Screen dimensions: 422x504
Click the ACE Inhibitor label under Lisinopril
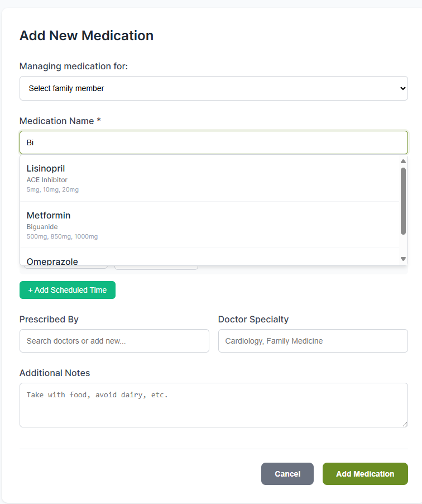click(x=47, y=180)
